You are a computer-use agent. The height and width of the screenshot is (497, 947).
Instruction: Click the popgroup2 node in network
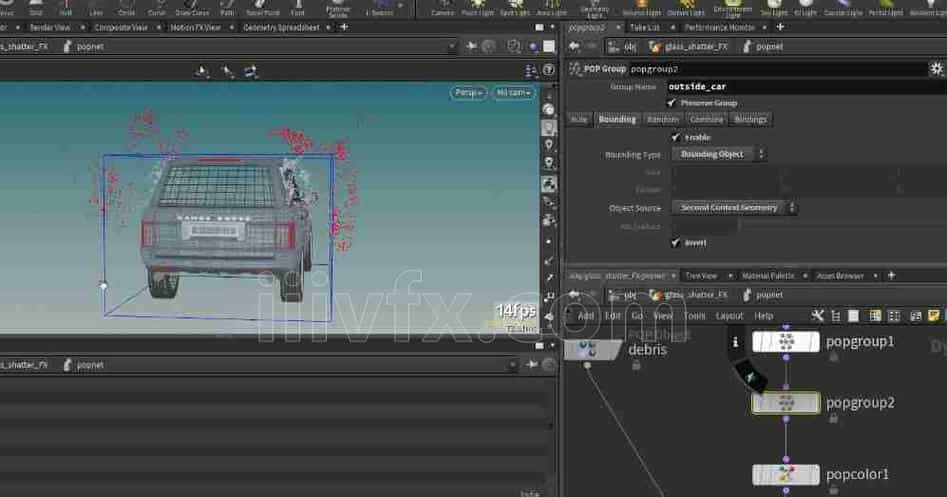click(x=786, y=403)
